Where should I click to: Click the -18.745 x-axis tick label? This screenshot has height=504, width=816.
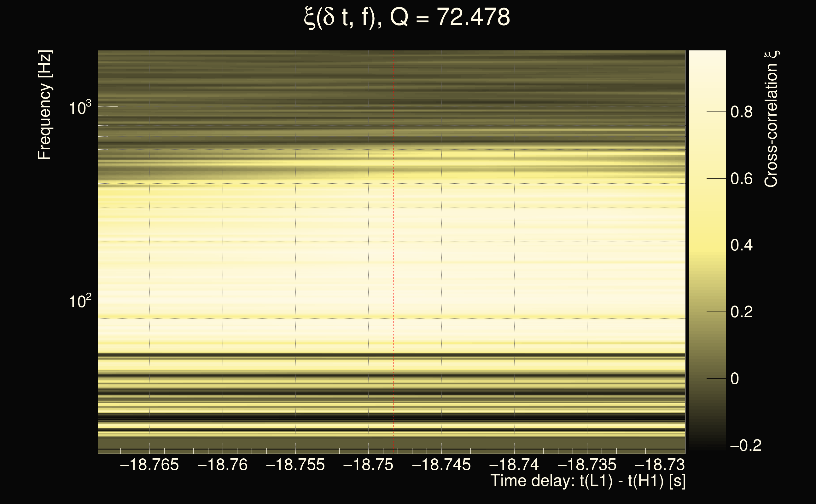point(441,465)
